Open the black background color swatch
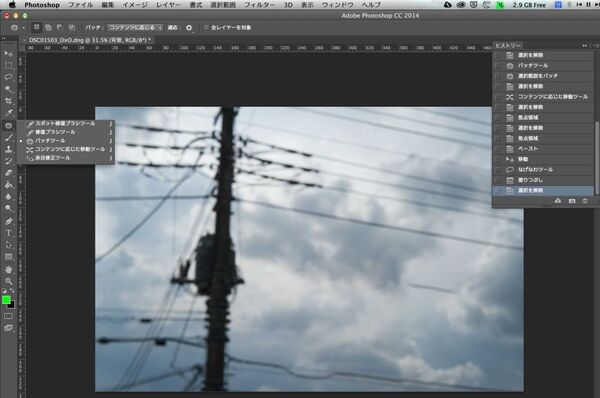 pyautogui.click(x=11, y=306)
